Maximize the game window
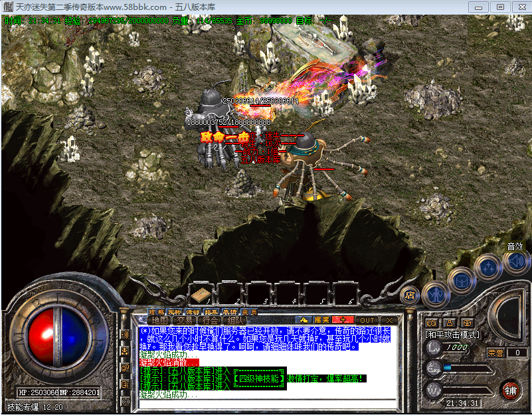The image size is (532, 415). [500, 7]
